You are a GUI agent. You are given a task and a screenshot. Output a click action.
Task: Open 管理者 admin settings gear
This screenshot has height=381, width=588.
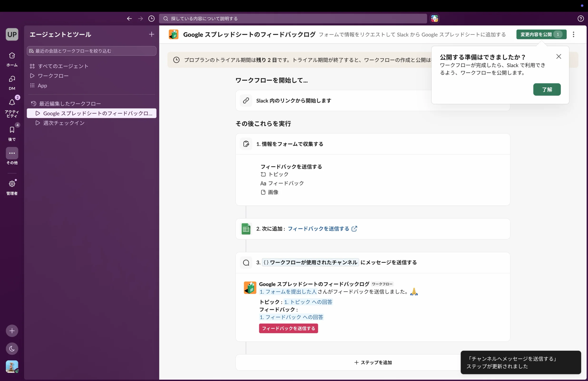click(12, 187)
